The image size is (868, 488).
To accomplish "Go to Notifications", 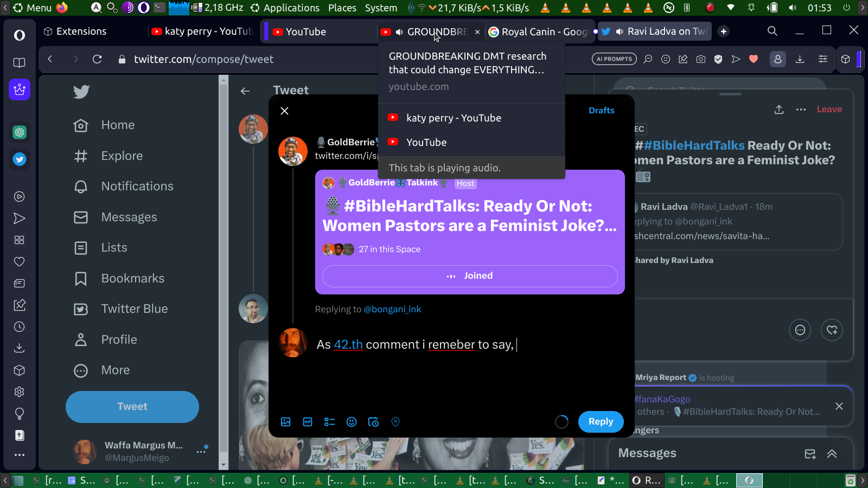I will [124, 187].
